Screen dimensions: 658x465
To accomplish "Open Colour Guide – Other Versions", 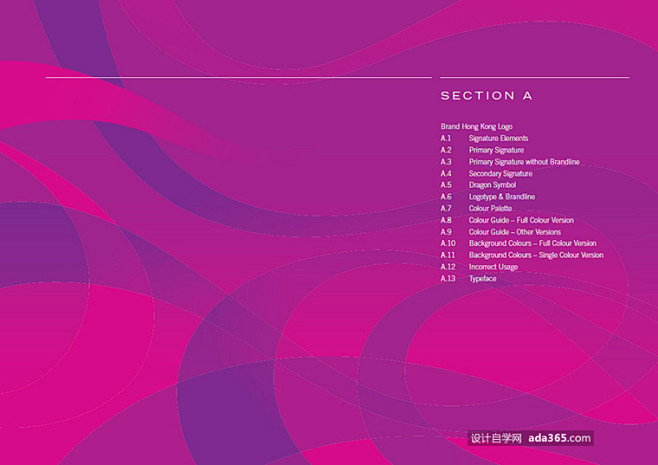I will pos(515,232).
